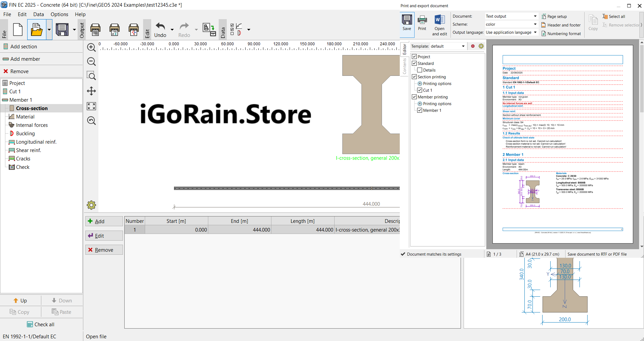Select the pan view move tool
Image resolution: width=644 pixels, height=341 pixels.
point(91,91)
